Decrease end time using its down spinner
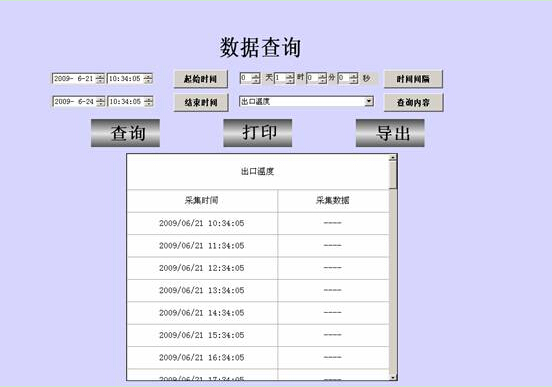552x387 pixels. [149, 104]
